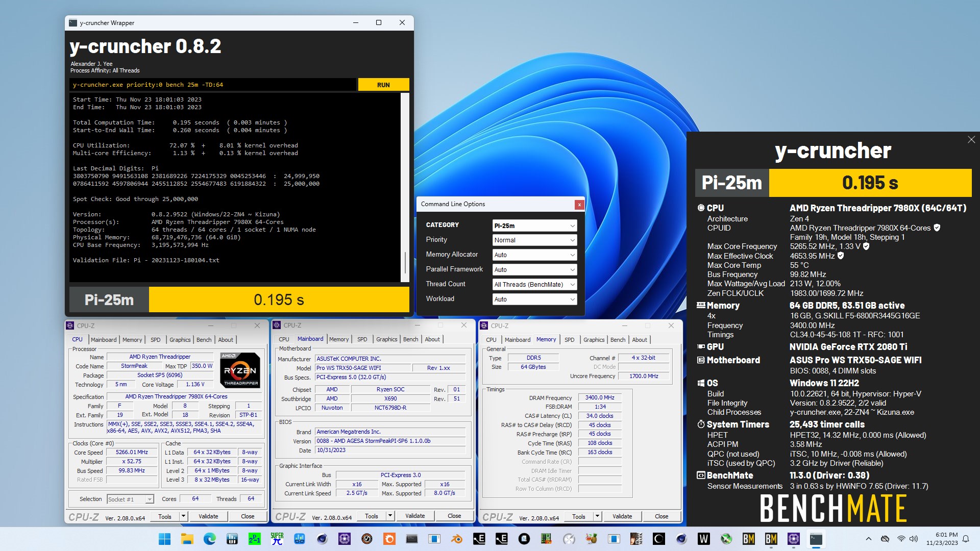
Task: Click the active terminal icon on the taskbar
Action: point(816,539)
